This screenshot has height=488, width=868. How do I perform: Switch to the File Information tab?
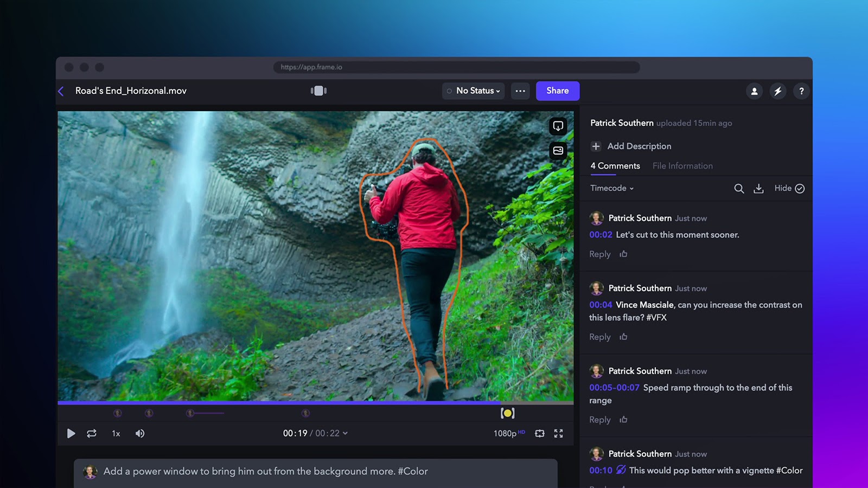tap(682, 165)
